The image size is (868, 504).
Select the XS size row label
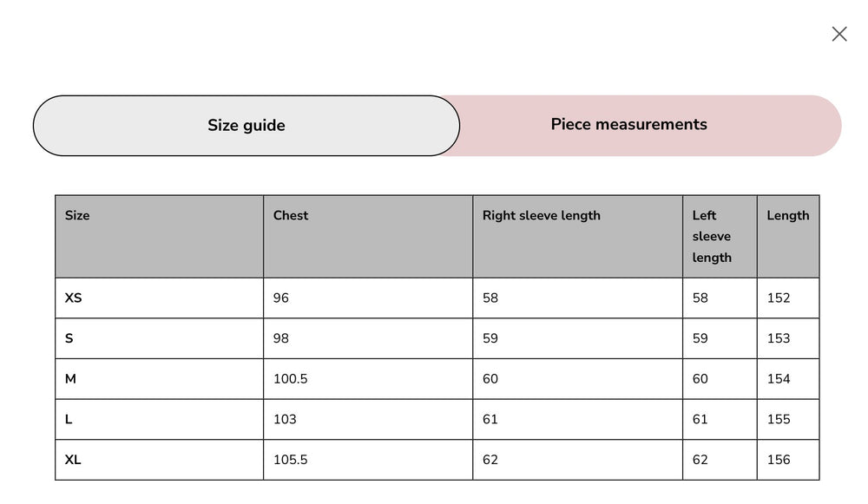pyautogui.click(x=74, y=298)
